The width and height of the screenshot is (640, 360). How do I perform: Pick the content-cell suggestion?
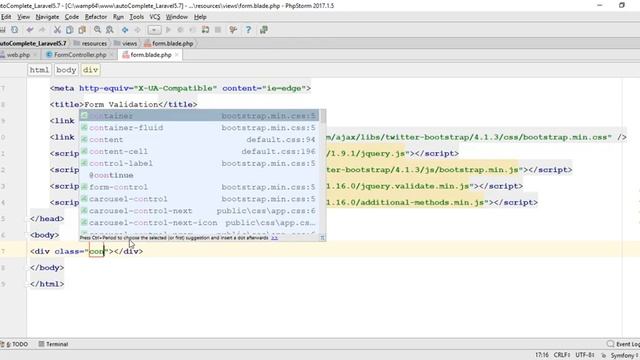(199, 151)
